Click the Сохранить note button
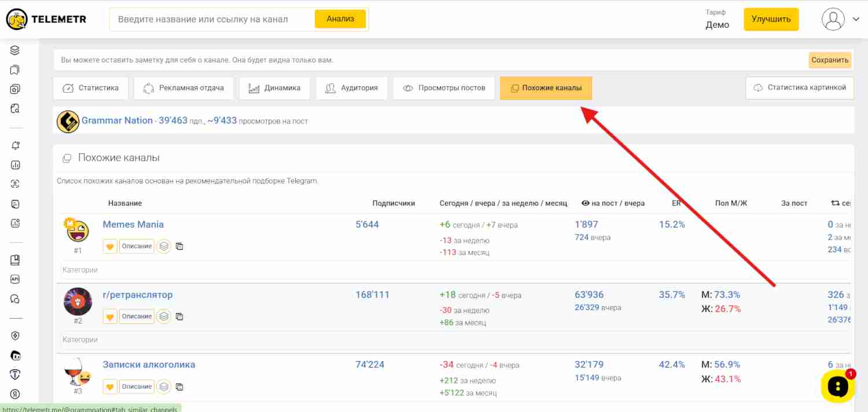Viewport: 868px width, 412px height. click(829, 60)
